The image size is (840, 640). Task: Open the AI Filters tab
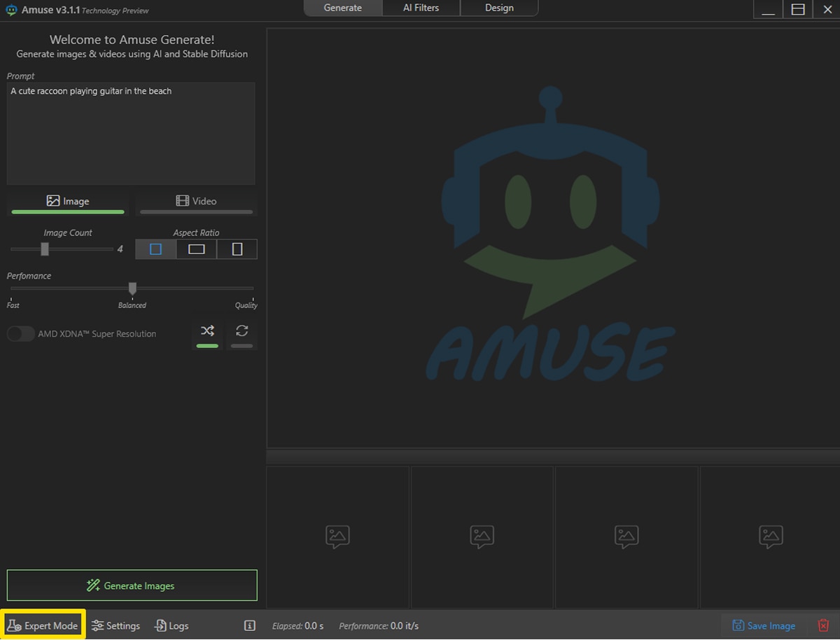[x=421, y=8]
